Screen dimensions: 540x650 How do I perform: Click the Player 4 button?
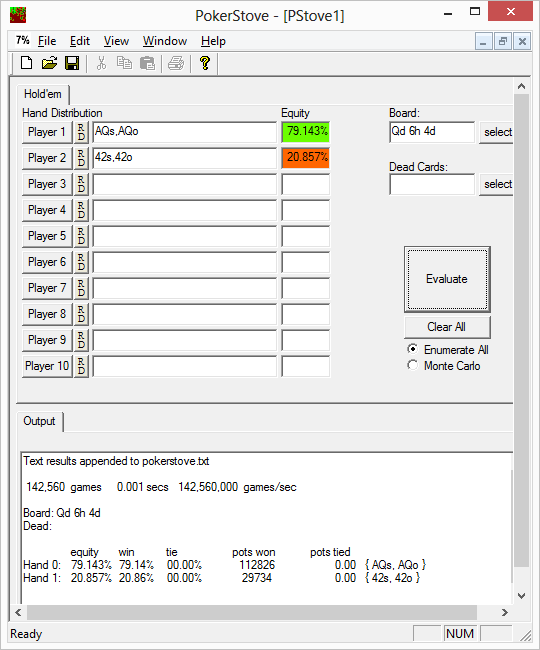[47, 210]
